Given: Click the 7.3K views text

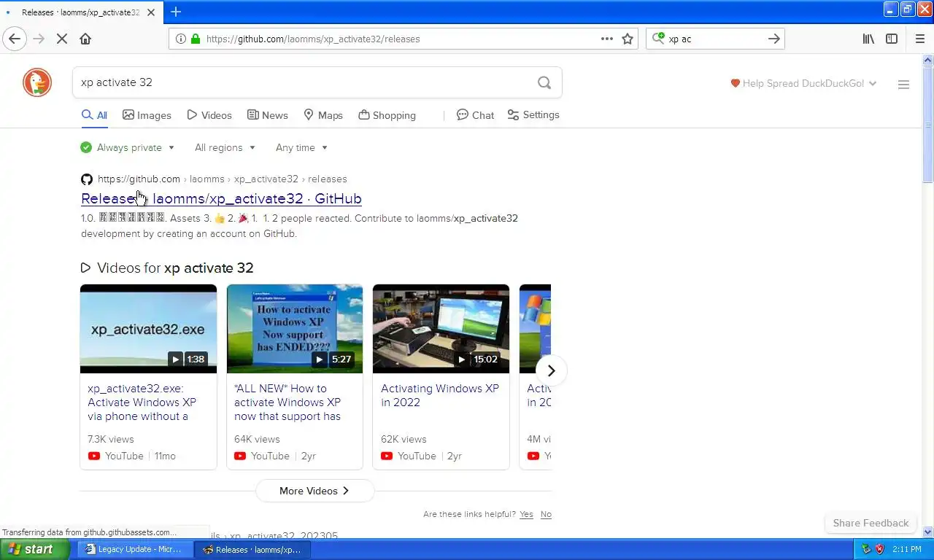Looking at the screenshot, I should point(111,439).
